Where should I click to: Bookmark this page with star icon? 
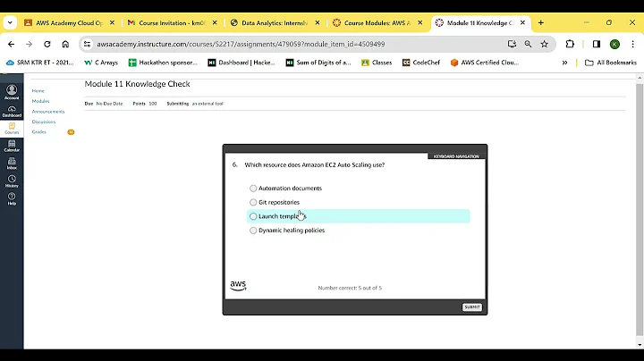click(x=545, y=44)
